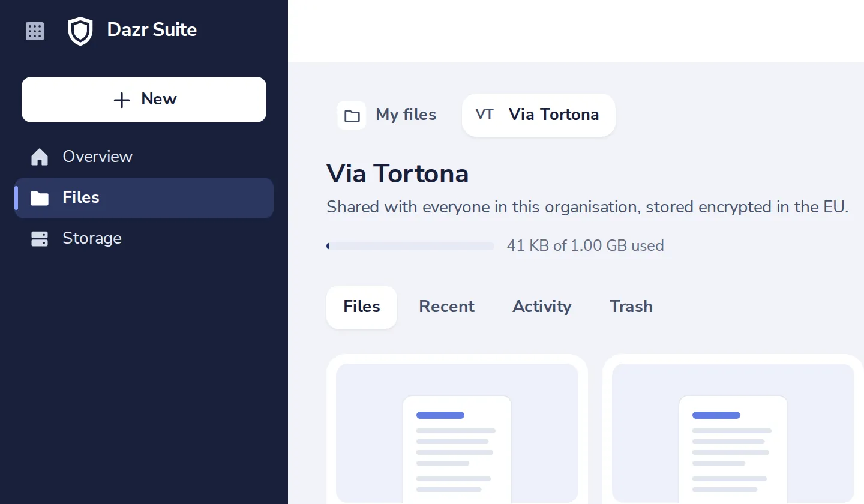Switch to the Recent tab
Viewport: 864px width, 504px height.
tap(446, 307)
